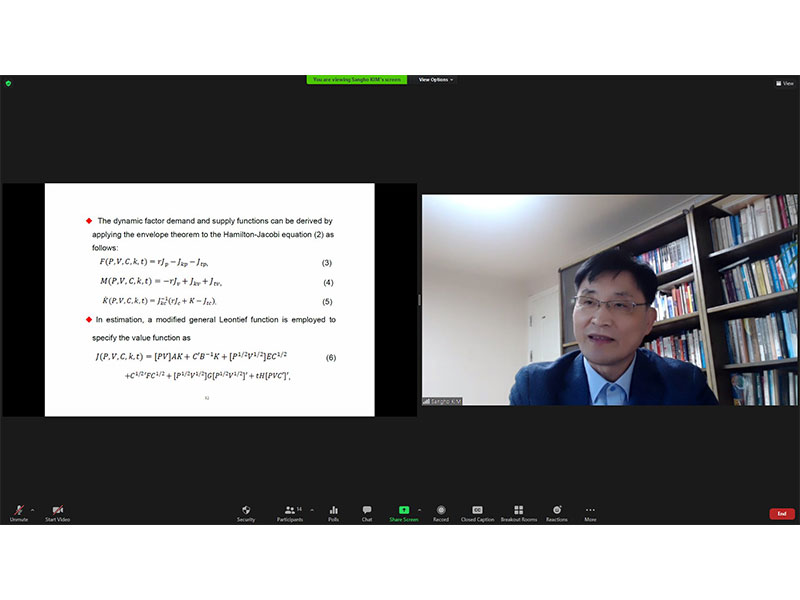Click the green encryption shield icon
This screenshot has height=600, width=800.
coord(8,83)
